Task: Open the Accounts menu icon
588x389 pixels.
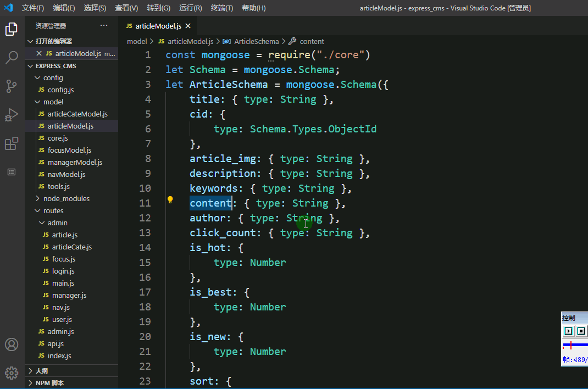Action: tap(12, 344)
